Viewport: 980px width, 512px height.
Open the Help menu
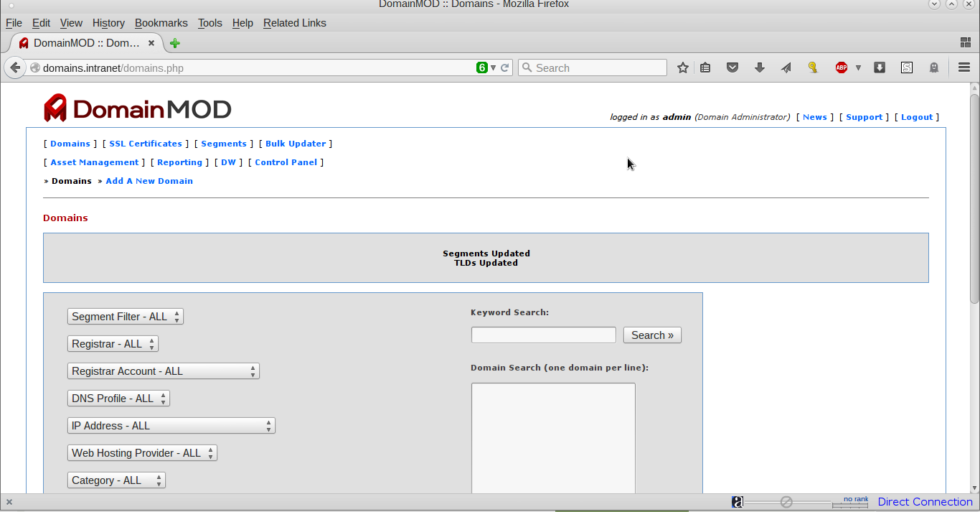242,23
